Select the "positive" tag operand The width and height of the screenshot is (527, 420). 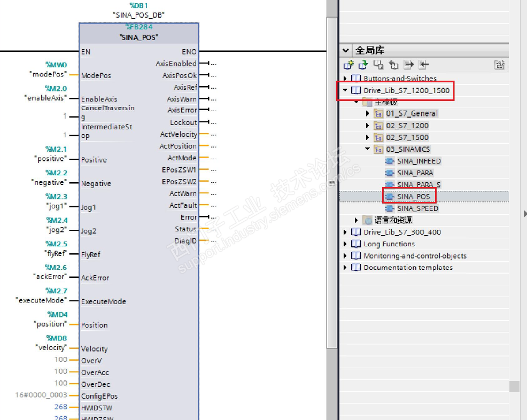(x=50, y=159)
